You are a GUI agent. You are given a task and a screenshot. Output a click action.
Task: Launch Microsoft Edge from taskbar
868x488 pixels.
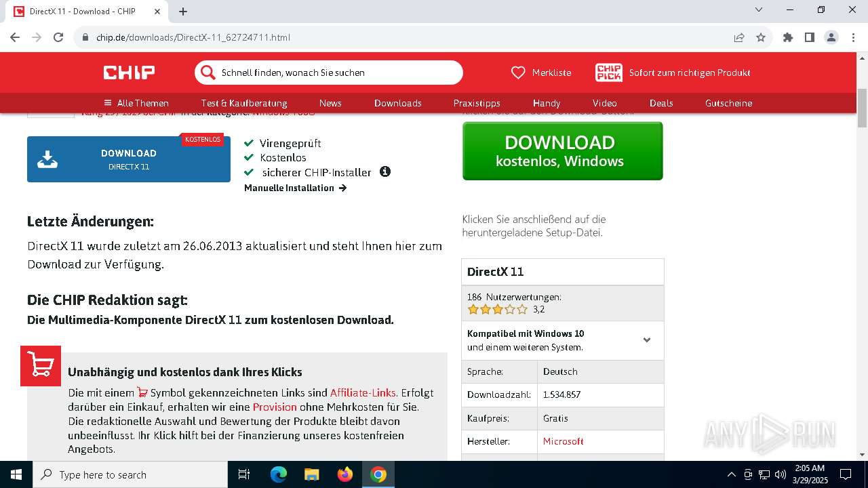coord(279,474)
